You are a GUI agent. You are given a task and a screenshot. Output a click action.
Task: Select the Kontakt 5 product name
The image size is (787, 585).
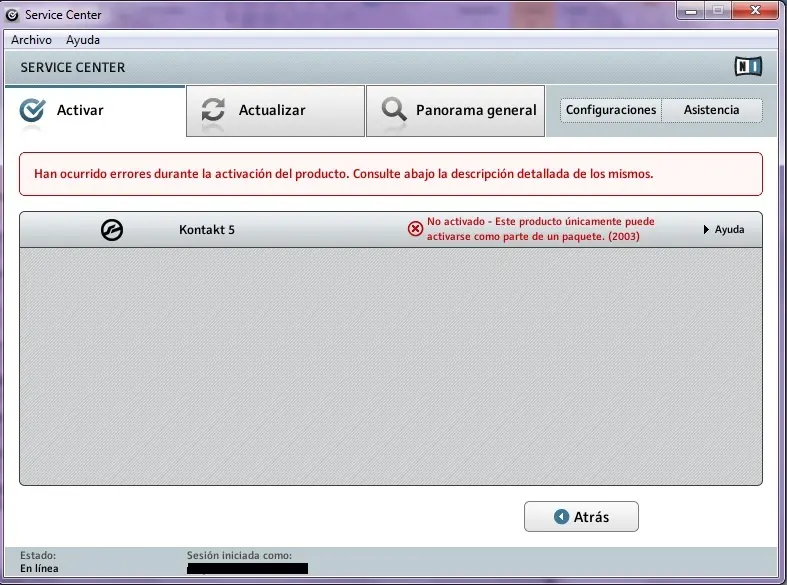click(x=207, y=230)
